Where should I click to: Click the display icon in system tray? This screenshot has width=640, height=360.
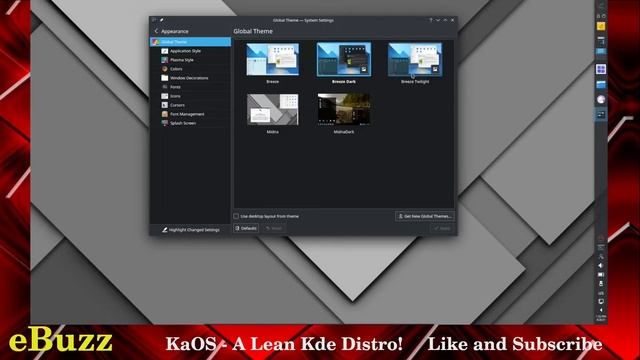coord(601,301)
